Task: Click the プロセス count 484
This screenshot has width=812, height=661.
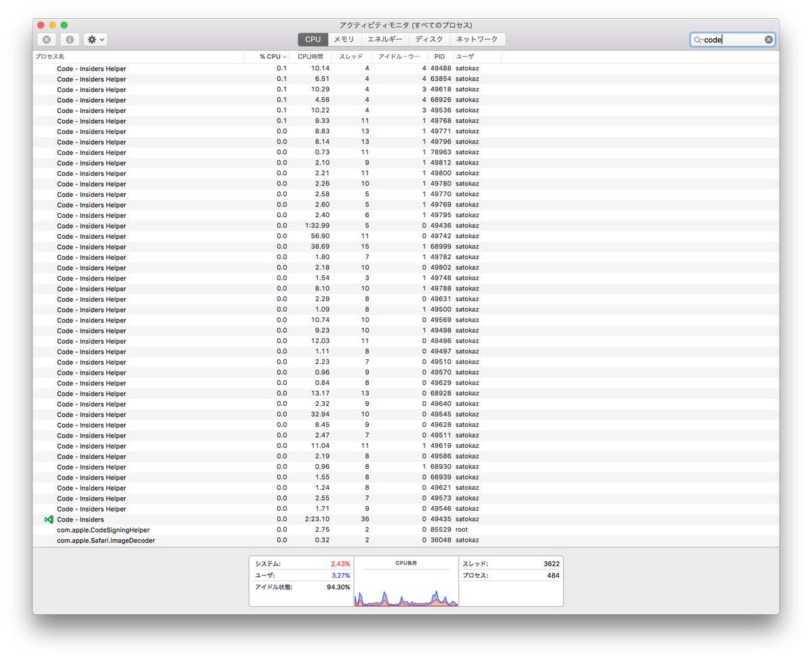Action: [554, 576]
